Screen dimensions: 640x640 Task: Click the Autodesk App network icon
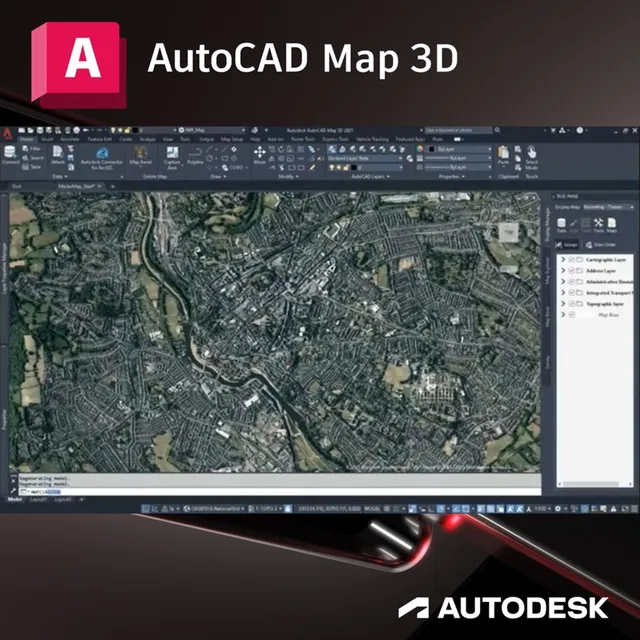click(562, 130)
